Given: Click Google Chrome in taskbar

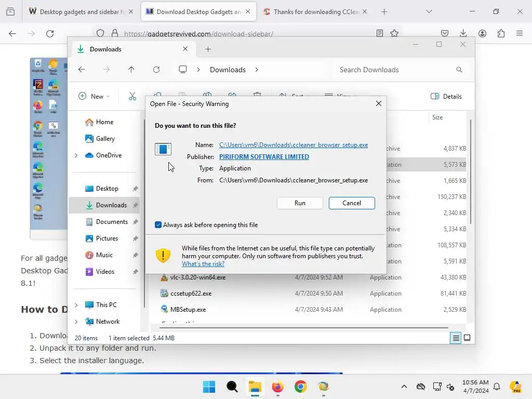Looking at the screenshot, I should pos(301,387).
